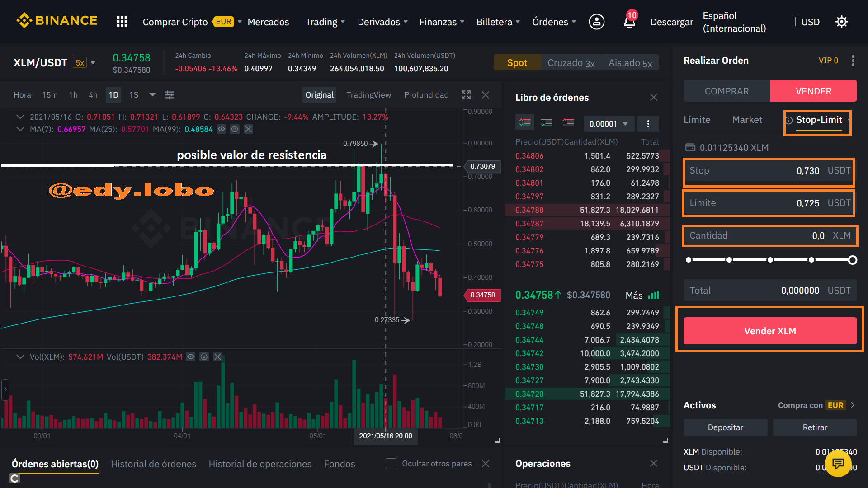Switch to VENDER side

814,91
